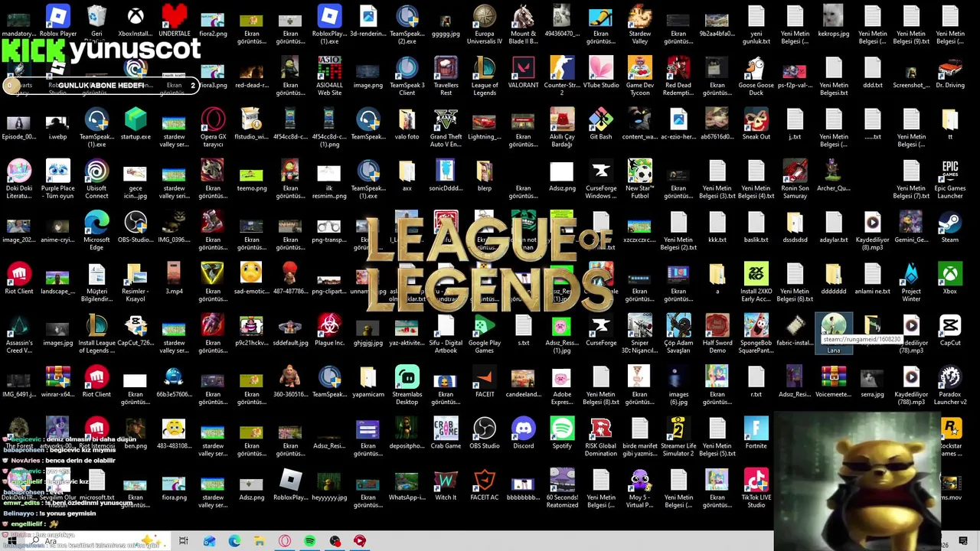Click the Xbox app desktop icon
The width and height of the screenshot is (980, 551).
[x=950, y=279]
